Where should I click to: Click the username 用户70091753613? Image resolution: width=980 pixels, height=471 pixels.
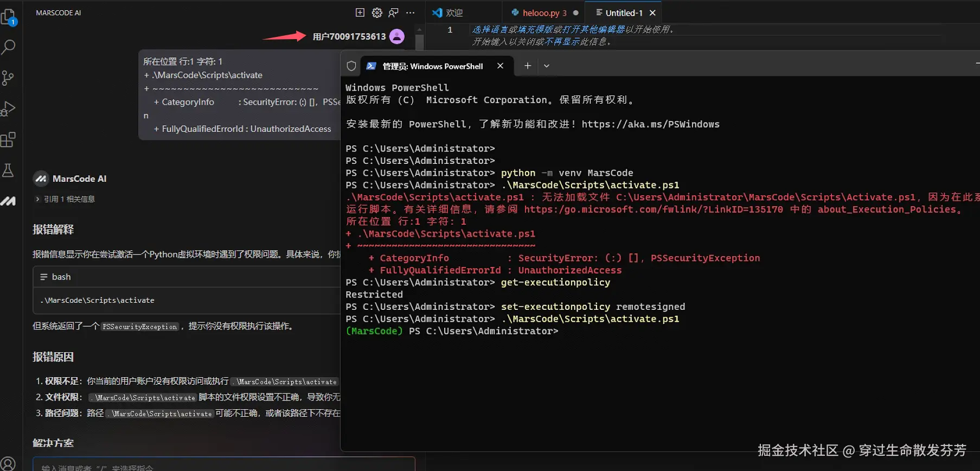click(x=349, y=36)
